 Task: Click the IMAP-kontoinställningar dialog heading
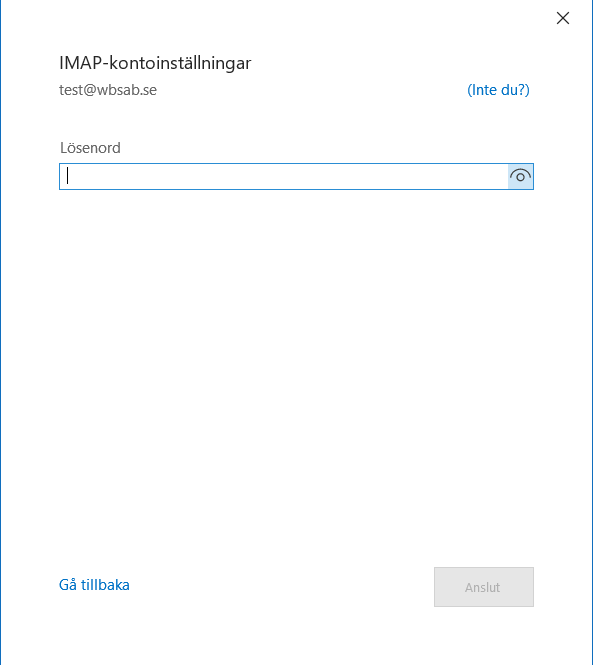pyautogui.click(x=155, y=63)
